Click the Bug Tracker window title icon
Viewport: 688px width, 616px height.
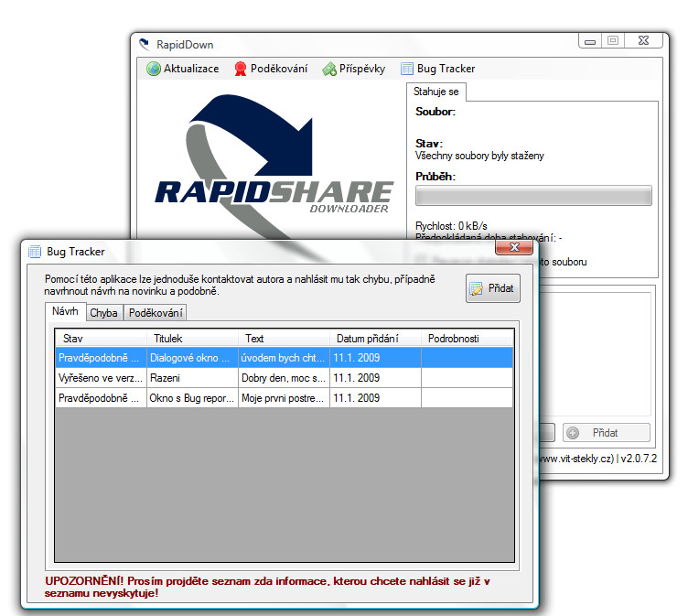35,252
